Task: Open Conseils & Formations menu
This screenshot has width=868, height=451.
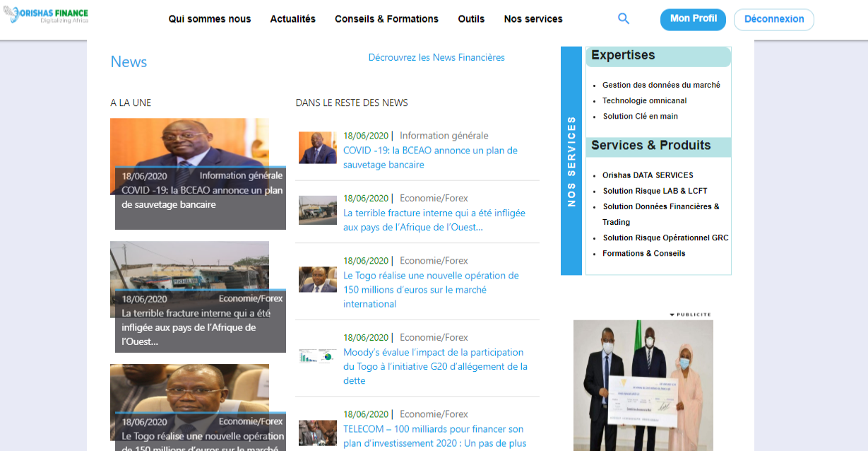Action: click(x=386, y=19)
